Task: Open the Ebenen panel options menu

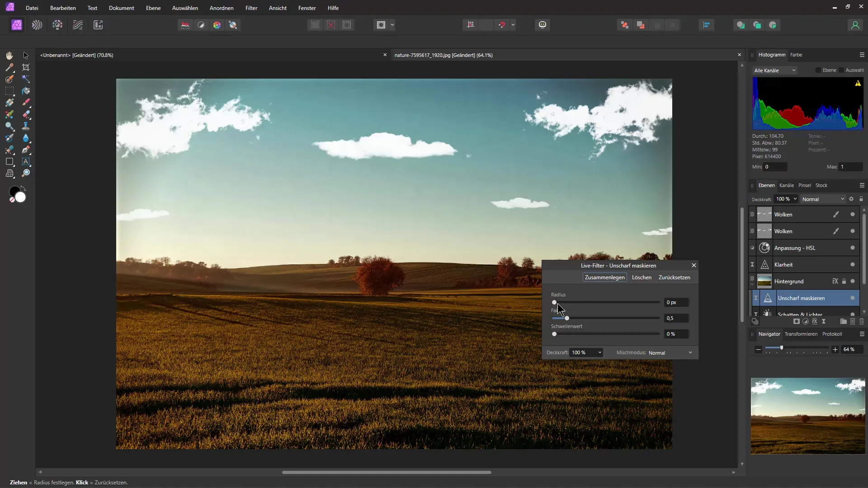Action: [x=862, y=185]
